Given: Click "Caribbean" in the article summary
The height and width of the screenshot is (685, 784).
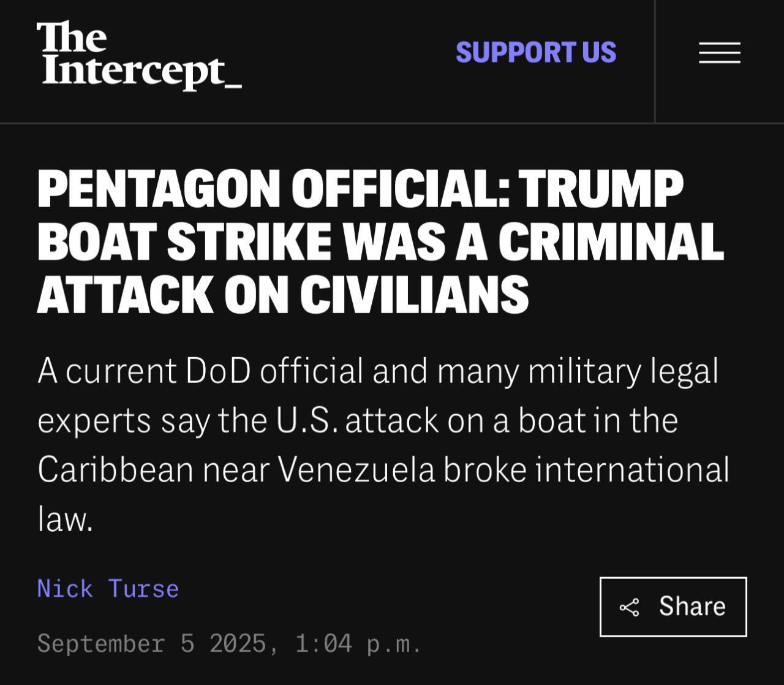Looking at the screenshot, I should click(x=116, y=470).
